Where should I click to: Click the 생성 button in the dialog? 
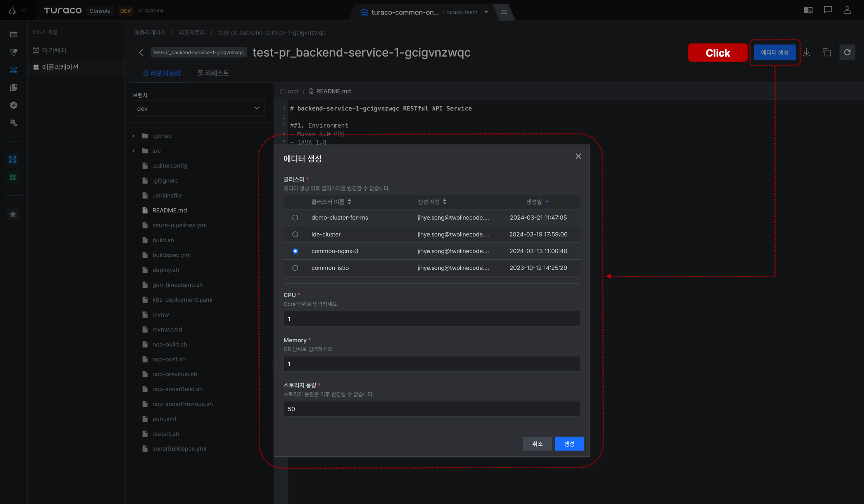569,444
